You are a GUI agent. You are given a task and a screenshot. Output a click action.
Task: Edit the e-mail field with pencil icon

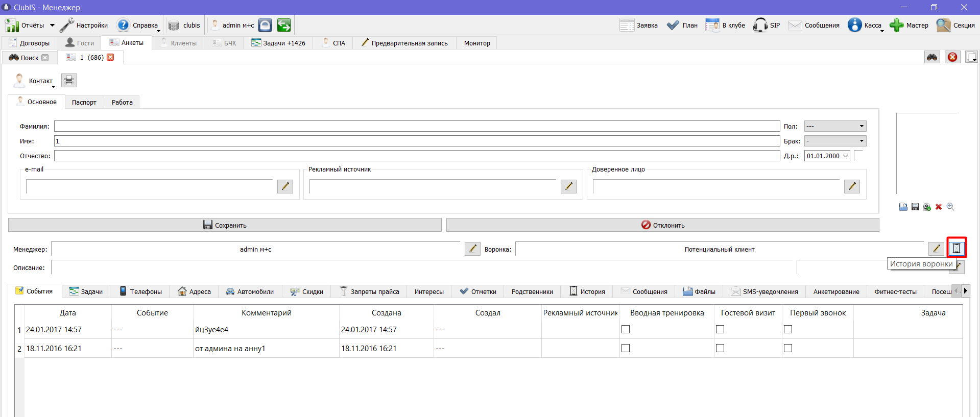285,186
